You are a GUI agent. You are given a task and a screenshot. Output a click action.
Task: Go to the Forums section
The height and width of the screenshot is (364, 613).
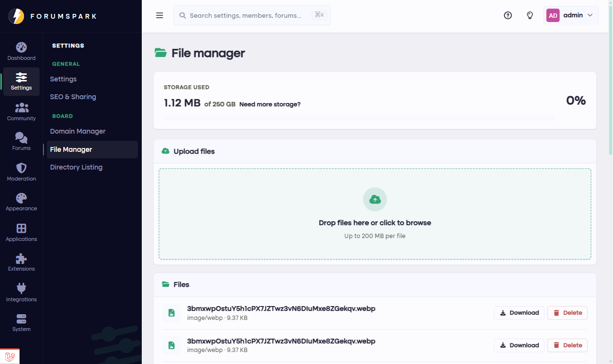click(21, 142)
